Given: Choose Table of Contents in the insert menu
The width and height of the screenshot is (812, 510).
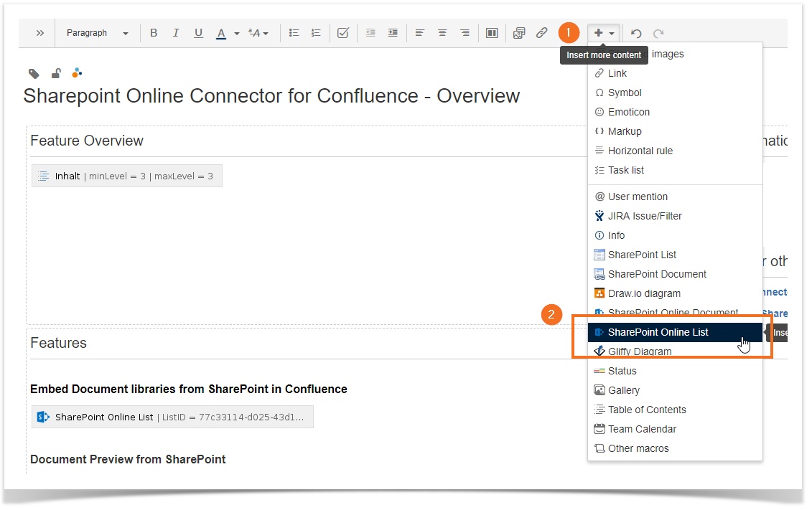Looking at the screenshot, I should tap(646, 410).
